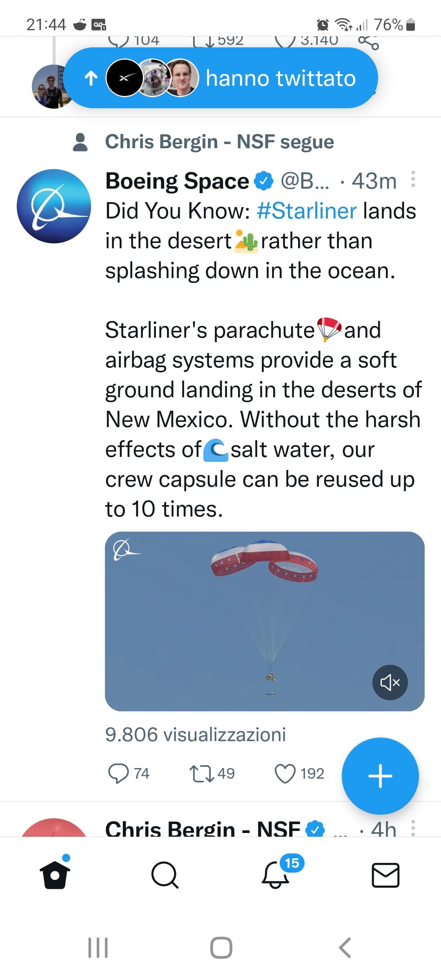Open Android recent apps button

98,947
